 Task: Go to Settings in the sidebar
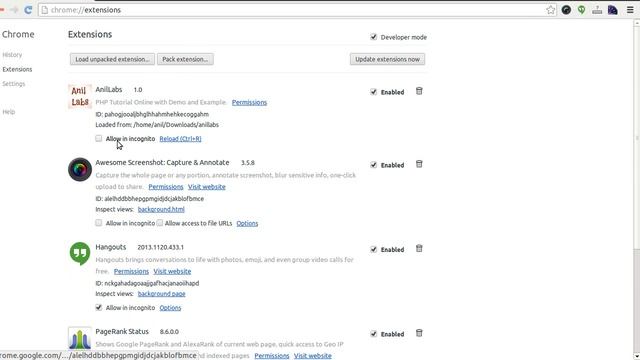point(13,84)
